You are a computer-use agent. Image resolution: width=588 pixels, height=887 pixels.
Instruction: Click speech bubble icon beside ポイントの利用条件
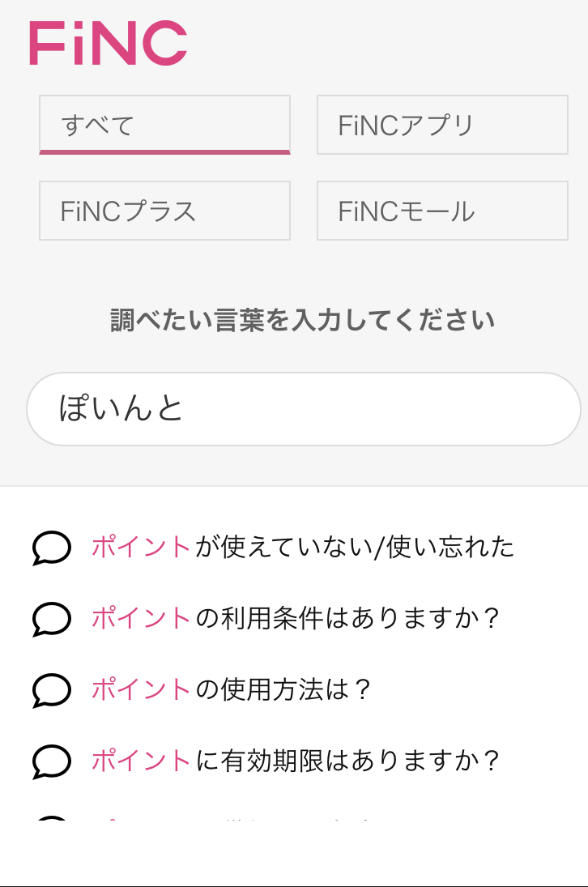pyautogui.click(x=52, y=620)
